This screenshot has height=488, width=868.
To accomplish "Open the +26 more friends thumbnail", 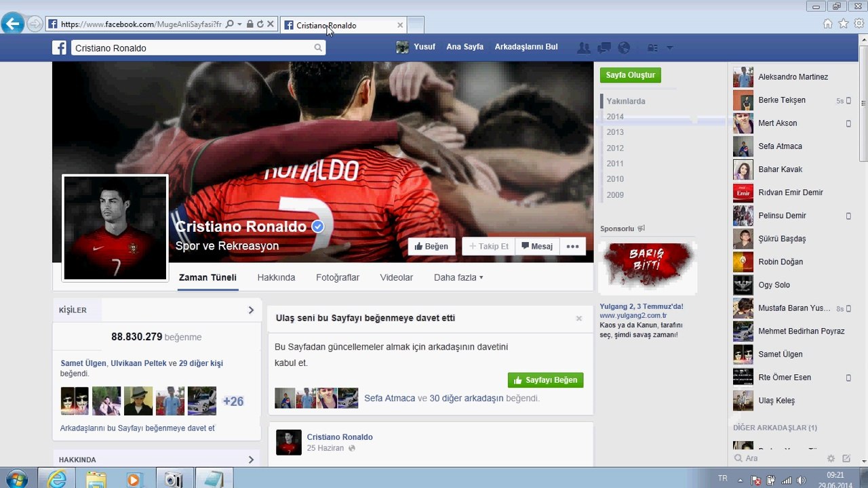I will 233,401.
